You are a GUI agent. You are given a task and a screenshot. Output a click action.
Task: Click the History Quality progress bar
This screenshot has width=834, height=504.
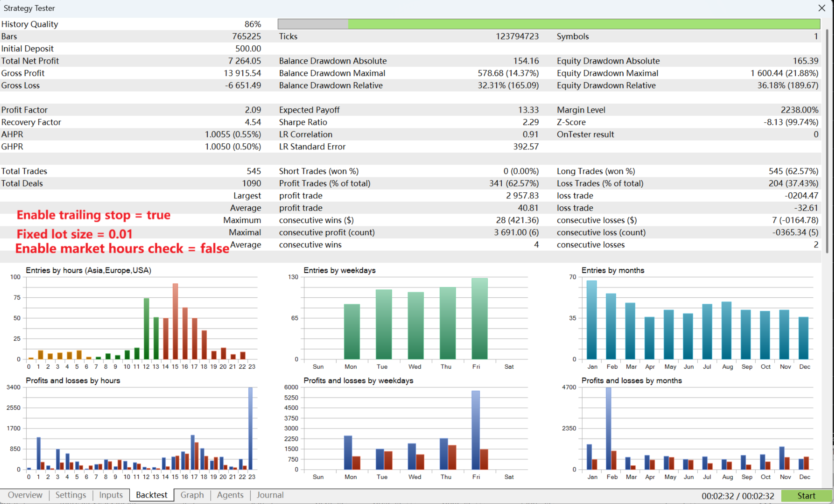549,24
